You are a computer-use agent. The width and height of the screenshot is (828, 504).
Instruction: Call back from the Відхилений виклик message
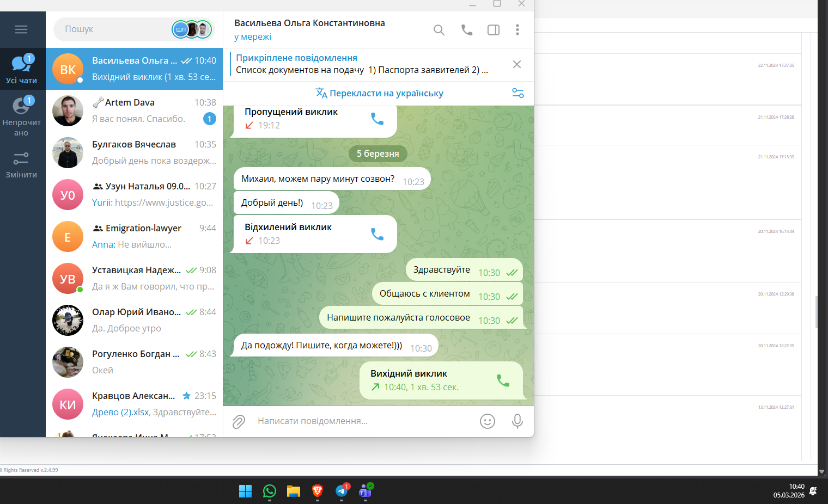[x=377, y=234]
